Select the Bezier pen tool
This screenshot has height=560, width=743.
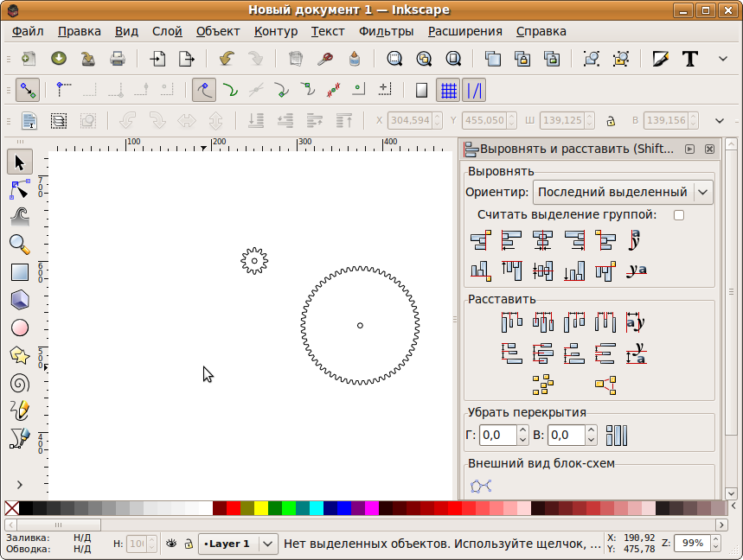coord(20,438)
